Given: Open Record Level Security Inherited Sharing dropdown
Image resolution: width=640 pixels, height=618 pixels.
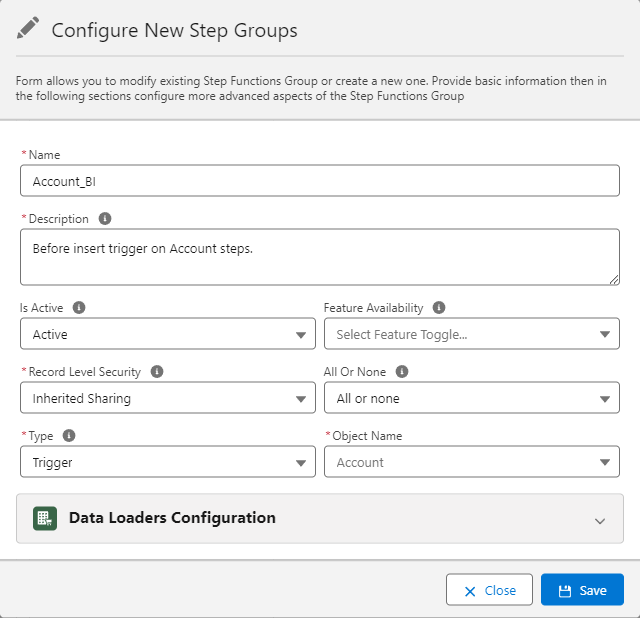Looking at the screenshot, I should click(x=168, y=398).
